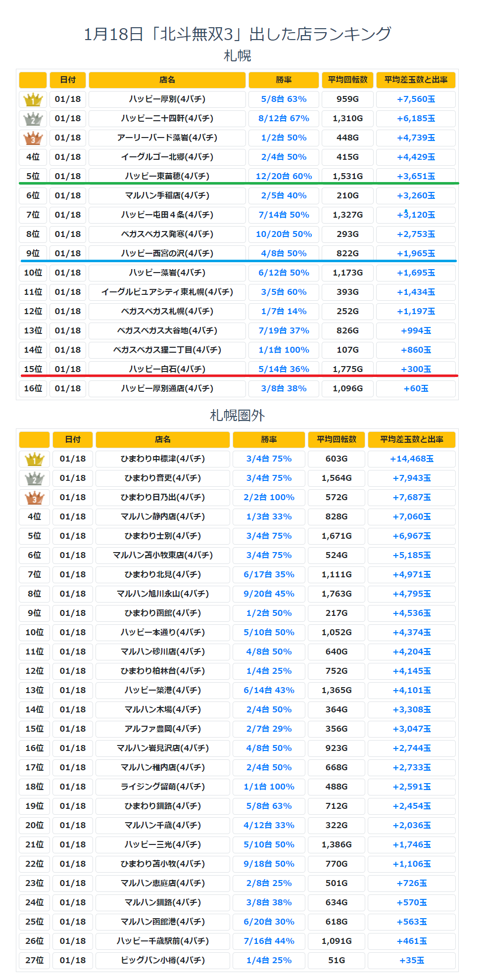Click the 日付 header in the 札幌圏外 table
The image size is (485, 980).
tap(73, 439)
